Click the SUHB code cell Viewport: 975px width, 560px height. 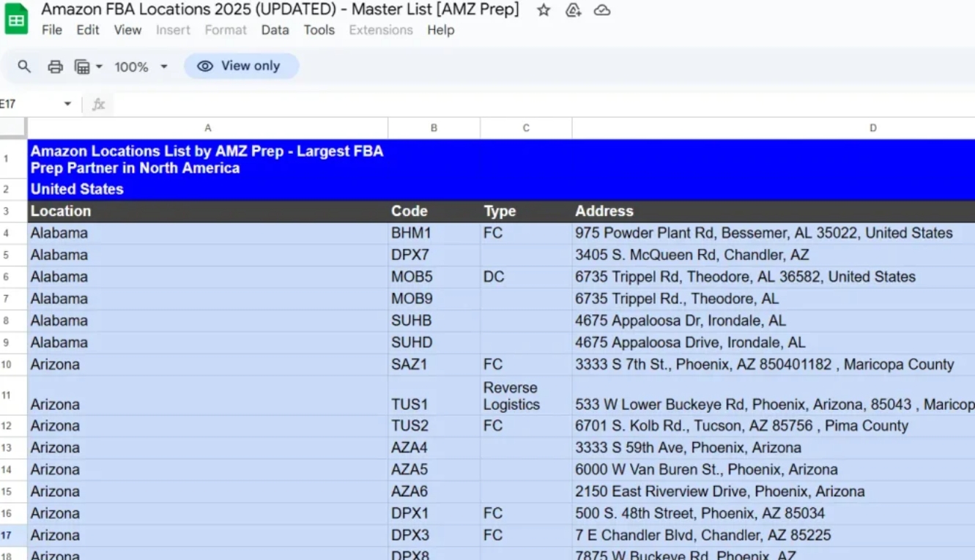[x=434, y=321]
